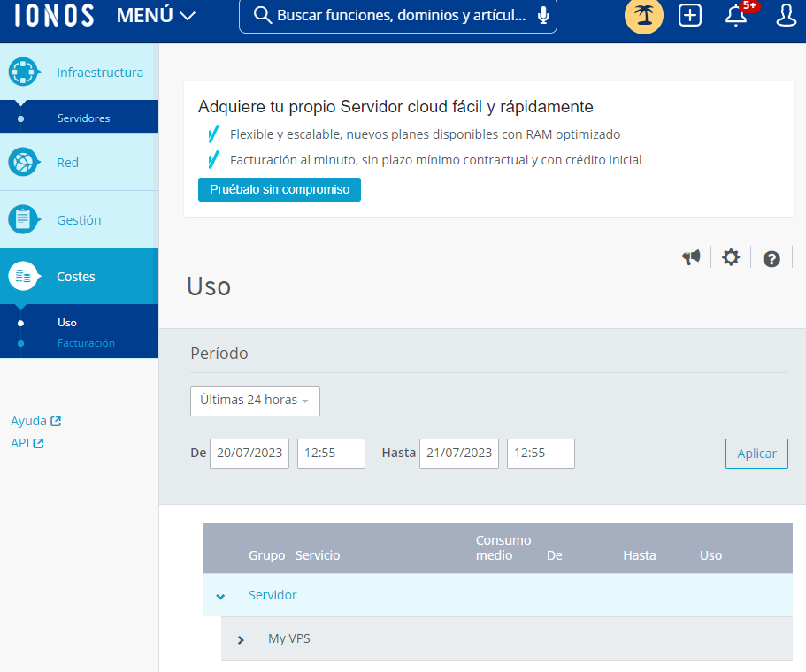Viewport: 806px width, 672px height.
Task: Collapse the Servidor group chevron
Action: click(x=220, y=597)
